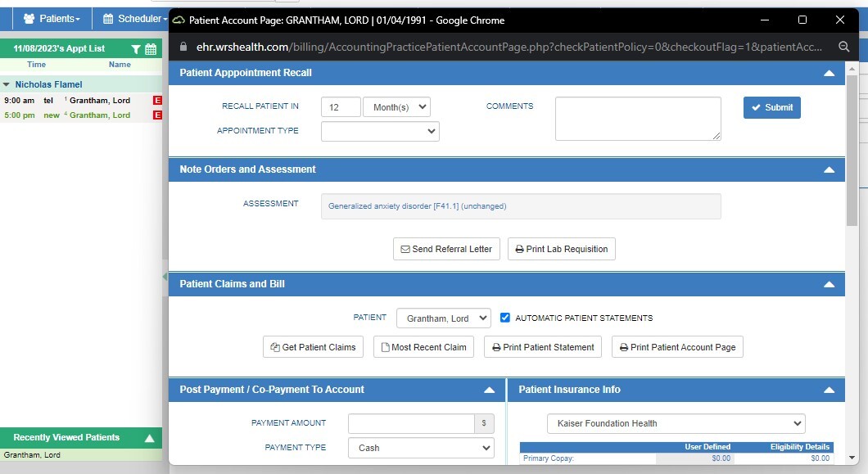The height and width of the screenshot is (474, 868).
Task: Click the search icon in Chrome address bar
Action: tap(844, 47)
